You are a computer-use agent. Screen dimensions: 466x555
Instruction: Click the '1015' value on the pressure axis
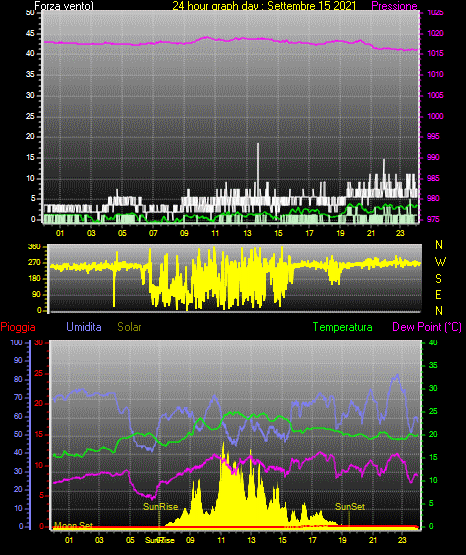[x=435, y=53]
